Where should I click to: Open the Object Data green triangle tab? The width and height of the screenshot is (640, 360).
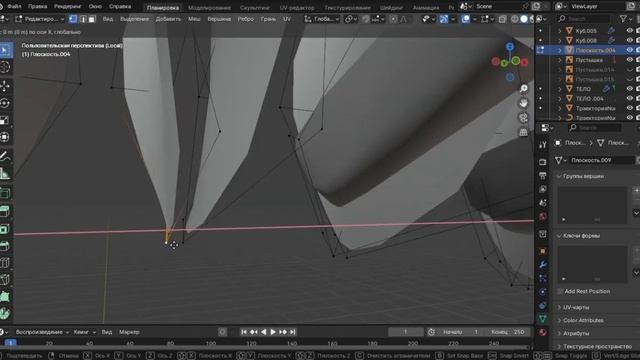click(542, 318)
